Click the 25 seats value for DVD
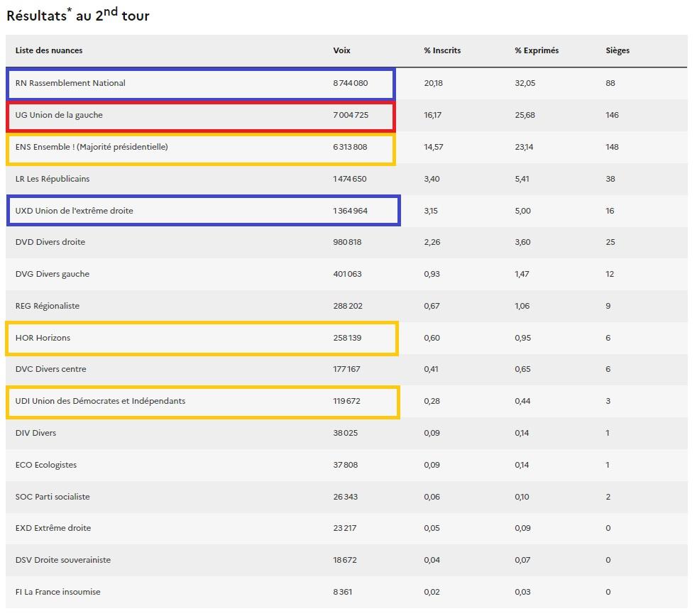This screenshot has height=616, width=697. click(x=610, y=242)
